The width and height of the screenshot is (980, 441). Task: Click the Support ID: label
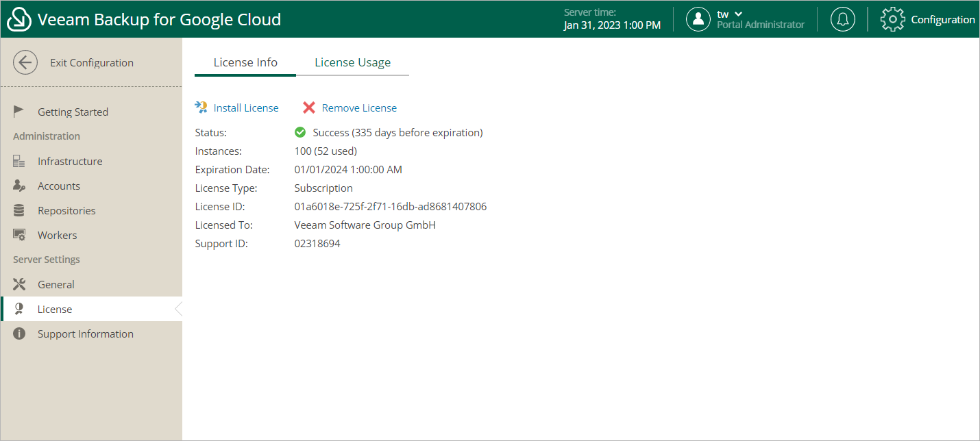(221, 243)
